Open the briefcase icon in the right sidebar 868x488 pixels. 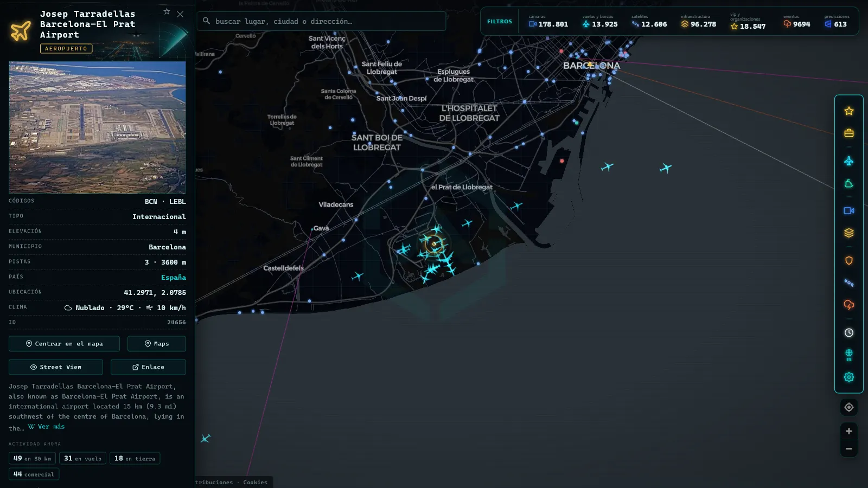coord(849,133)
